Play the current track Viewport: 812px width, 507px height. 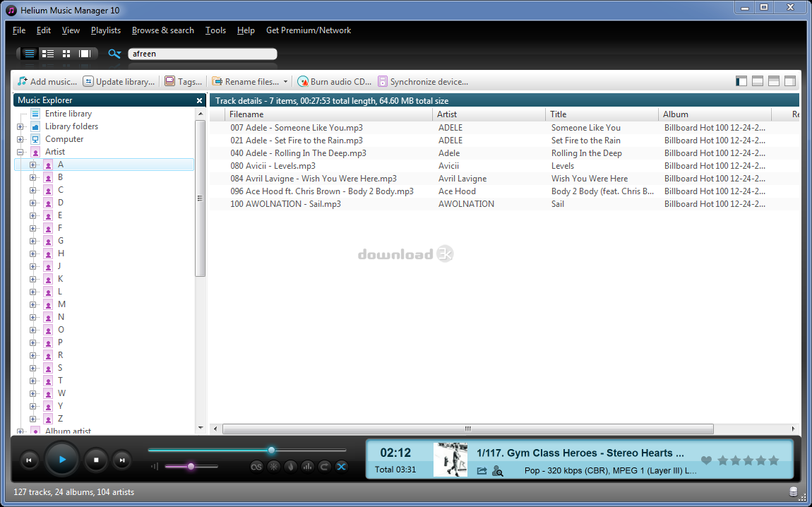(62, 460)
